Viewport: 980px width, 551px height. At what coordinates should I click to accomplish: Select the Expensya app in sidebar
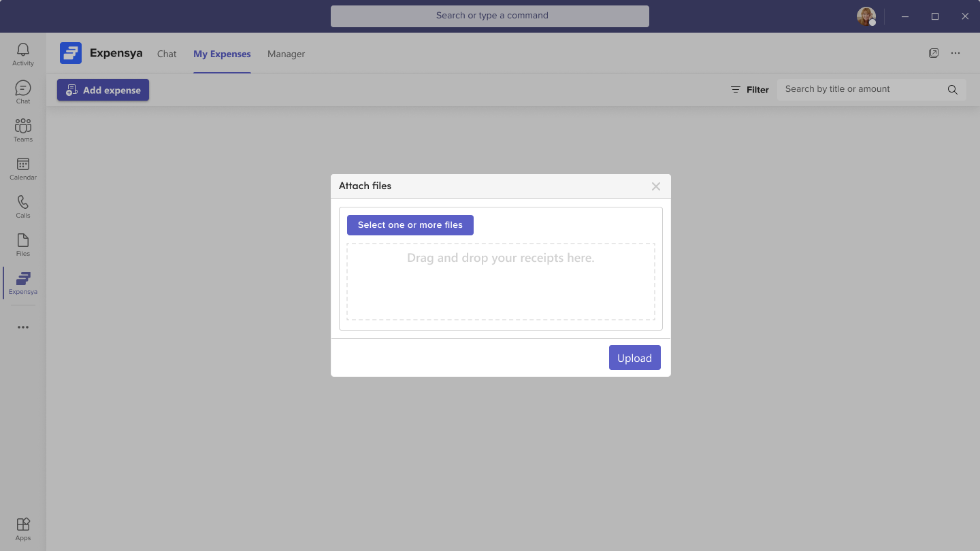(x=23, y=283)
